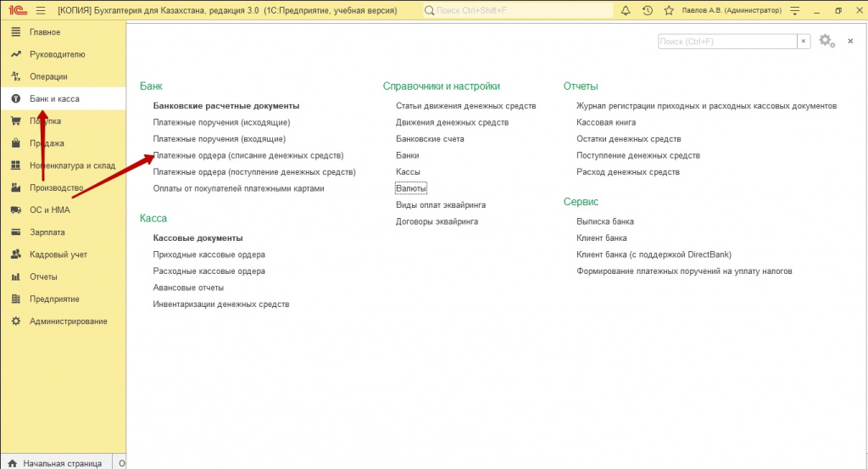Image resolution: width=868 pixels, height=469 pixels.
Task: Open Платежные ордера (списание денежных средств)
Action: [248, 155]
